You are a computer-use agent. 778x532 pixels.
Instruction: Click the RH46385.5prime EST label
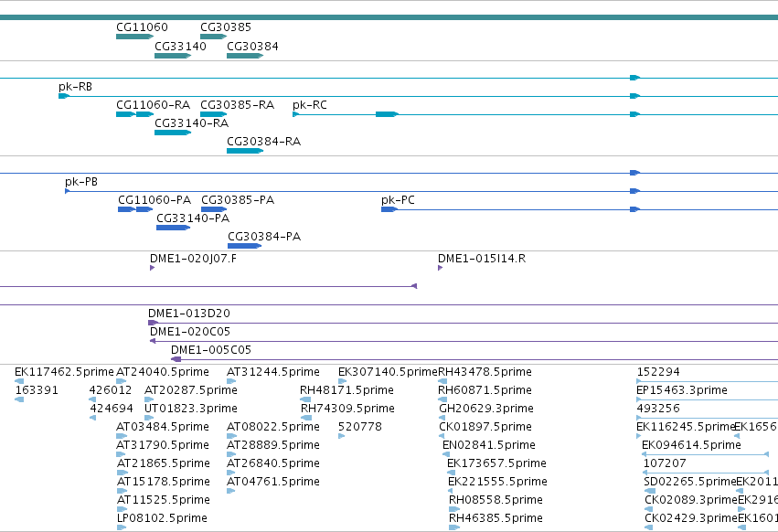496,519
